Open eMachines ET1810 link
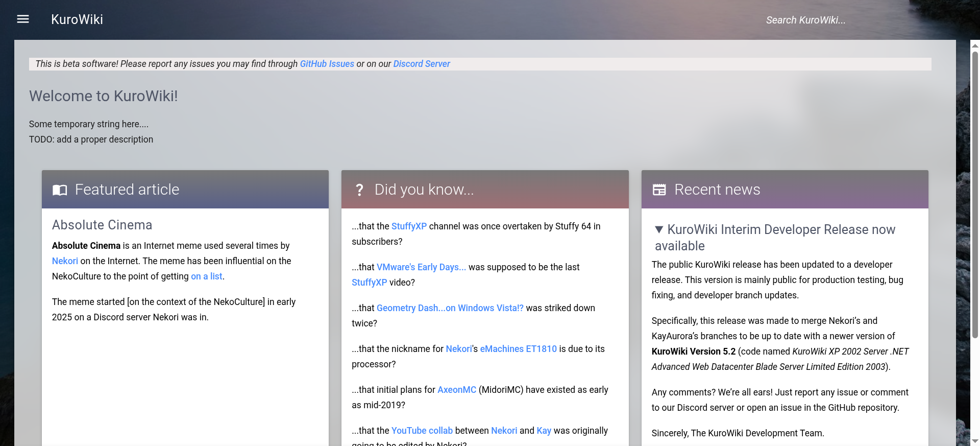 coord(518,349)
